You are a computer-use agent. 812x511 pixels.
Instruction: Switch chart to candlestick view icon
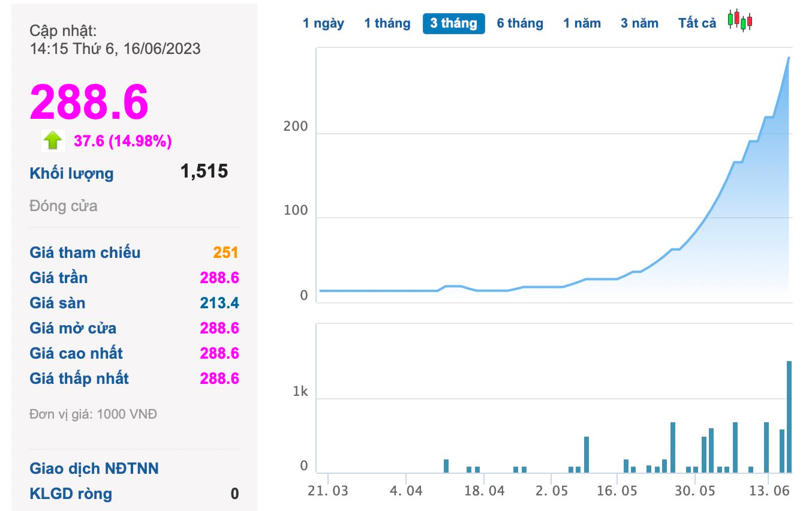[x=740, y=20]
